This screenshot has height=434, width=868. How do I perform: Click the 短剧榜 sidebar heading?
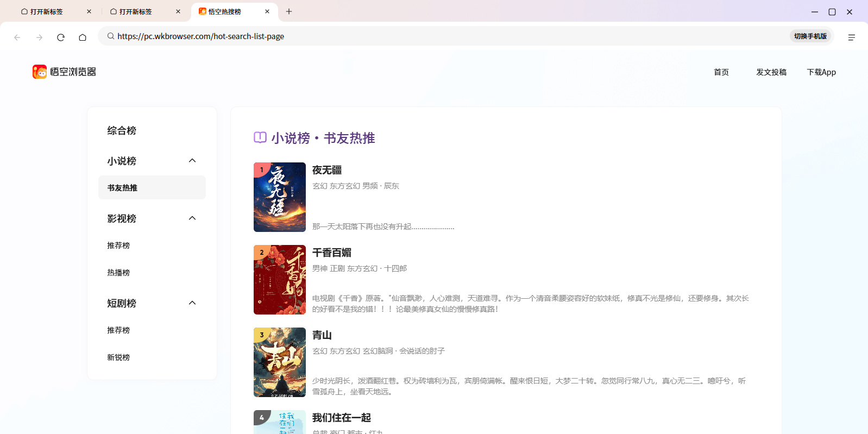tap(122, 303)
